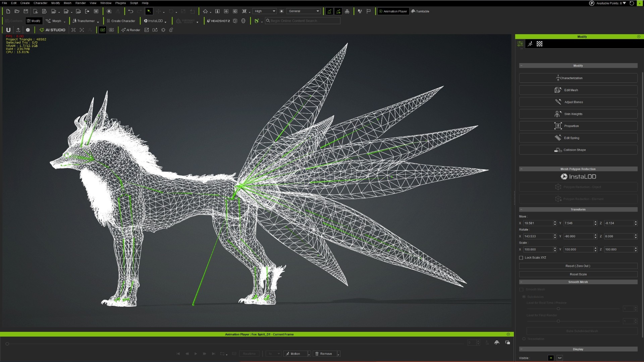This screenshot has height=362, width=644.
Task: Open Available Points dropdown arrow
Action: pos(624,3)
